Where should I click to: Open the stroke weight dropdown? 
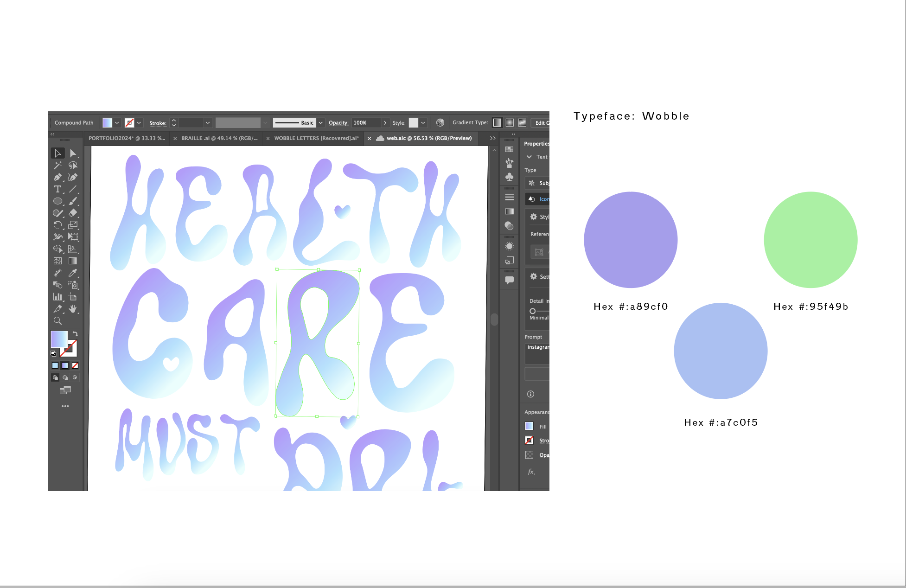pos(208,123)
